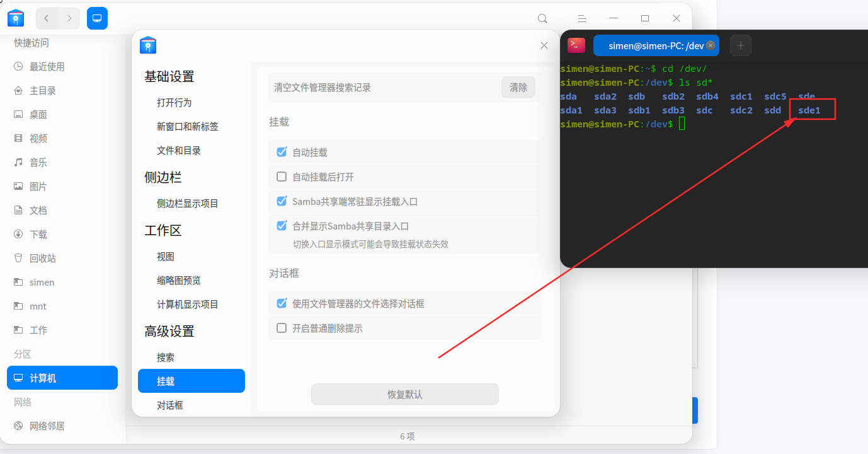Screen dimensions: 868x454
Task: Select 侧边栏显示项目 in settings navigation
Action: [191, 204]
